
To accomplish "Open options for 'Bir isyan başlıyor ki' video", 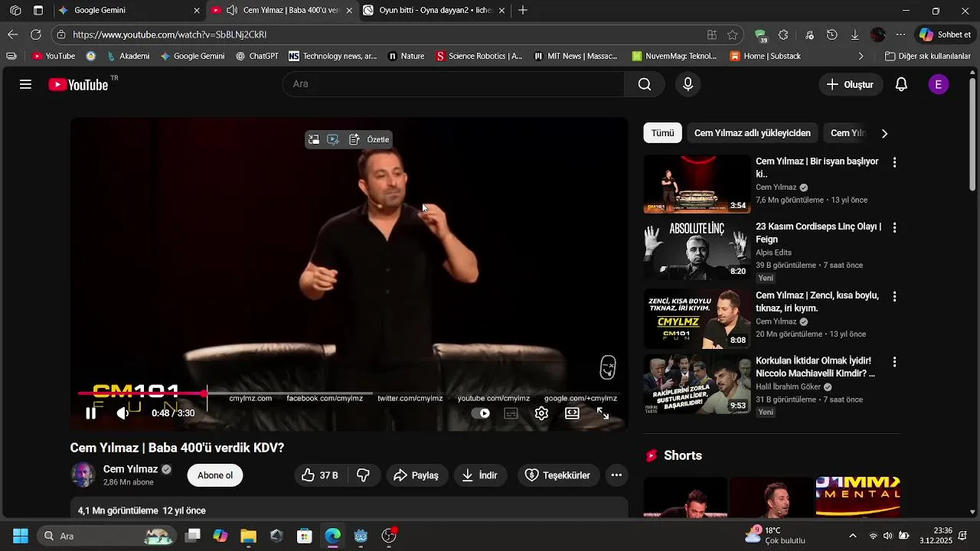I will [x=894, y=162].
